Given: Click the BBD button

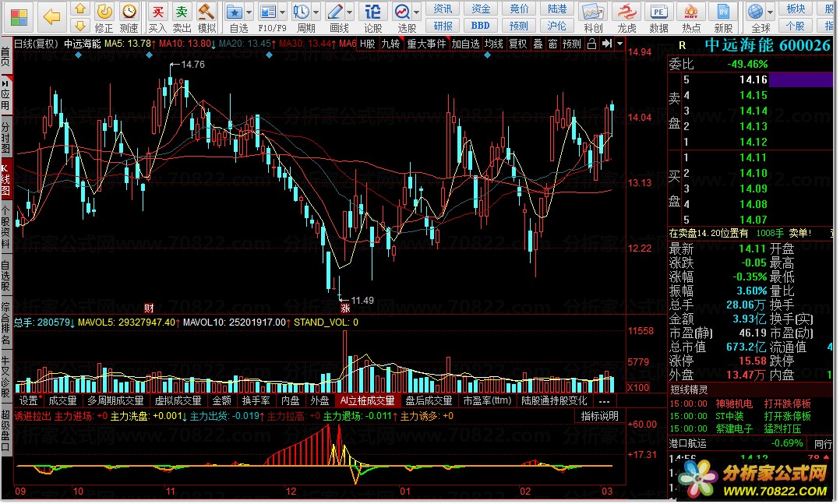Looking at the screenshot, I should point(481,25).
